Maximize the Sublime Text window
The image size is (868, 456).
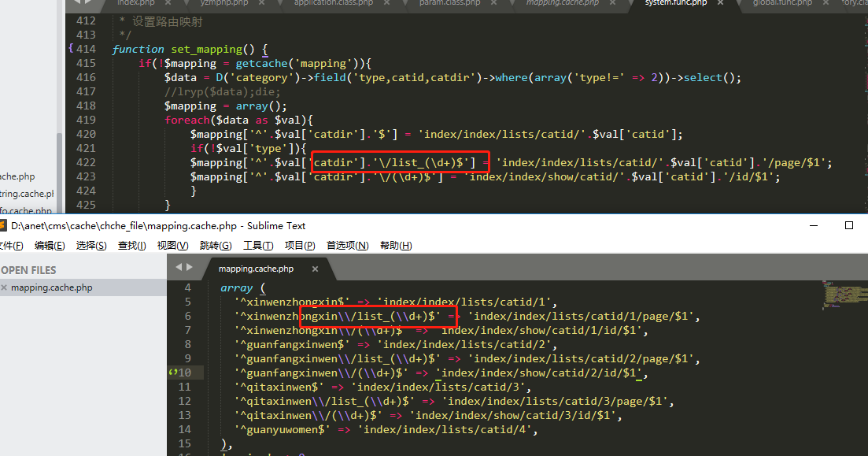pyautogui.click(x=849, y=226)
